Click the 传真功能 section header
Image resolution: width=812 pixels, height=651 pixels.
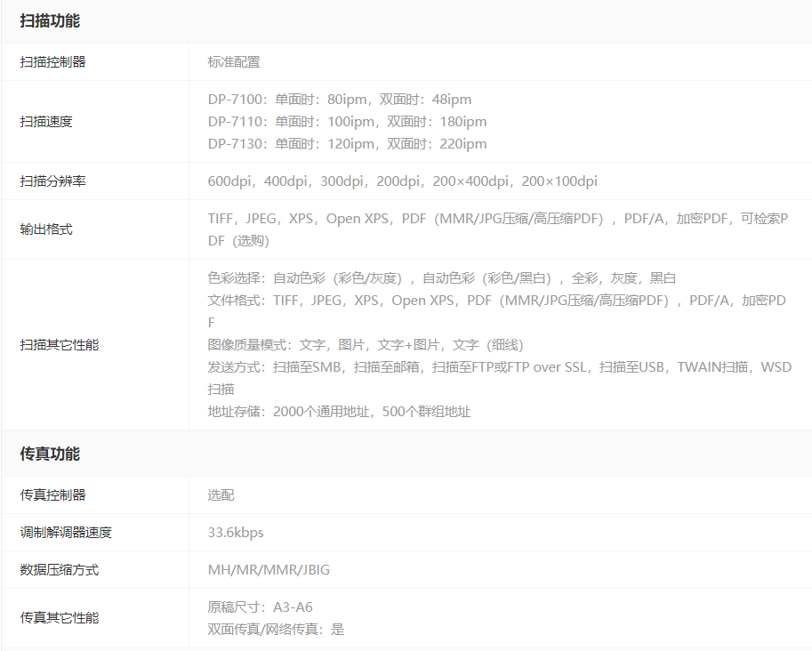tap(50, 454)
